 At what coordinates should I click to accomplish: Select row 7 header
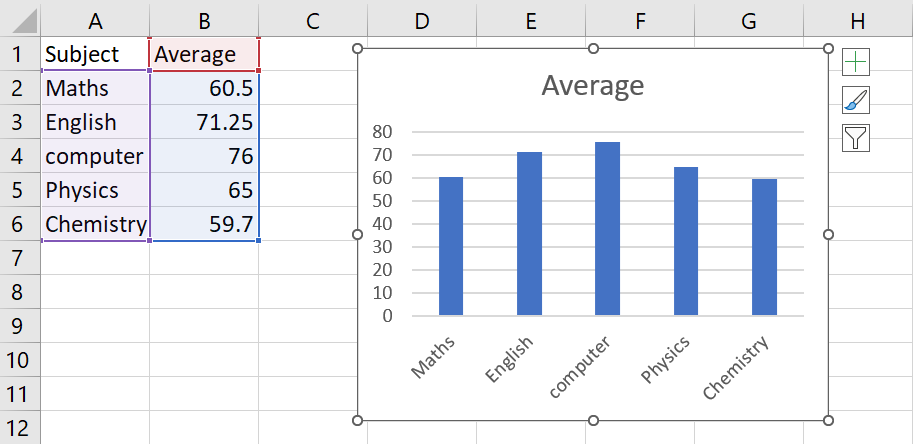click(x=20, y=258)
